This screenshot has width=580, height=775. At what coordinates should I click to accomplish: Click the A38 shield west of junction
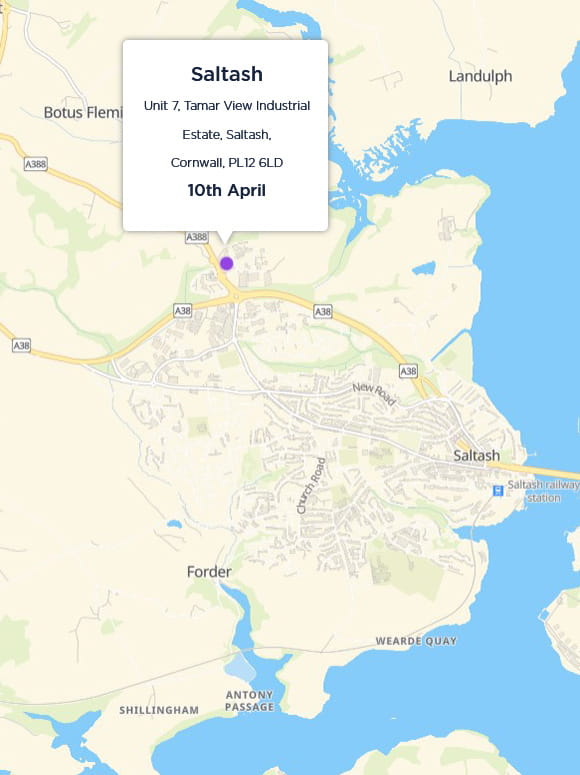tap(182, 310)
